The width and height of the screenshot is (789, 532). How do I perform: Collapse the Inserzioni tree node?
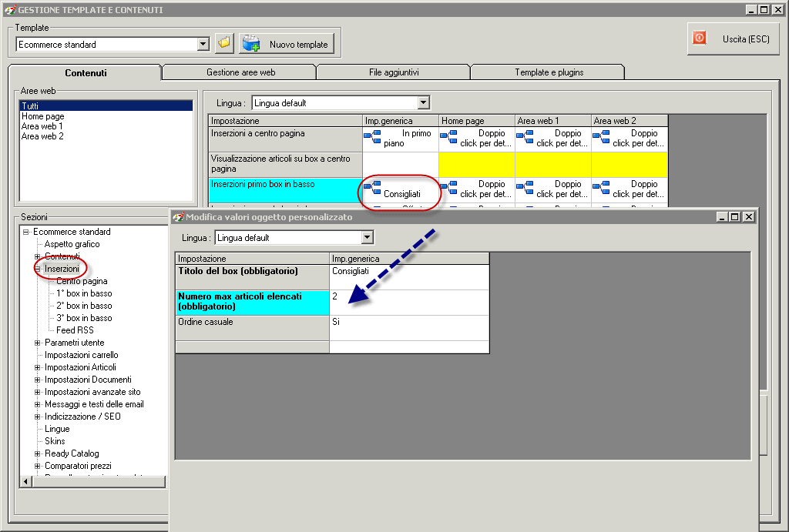(37, 269)
